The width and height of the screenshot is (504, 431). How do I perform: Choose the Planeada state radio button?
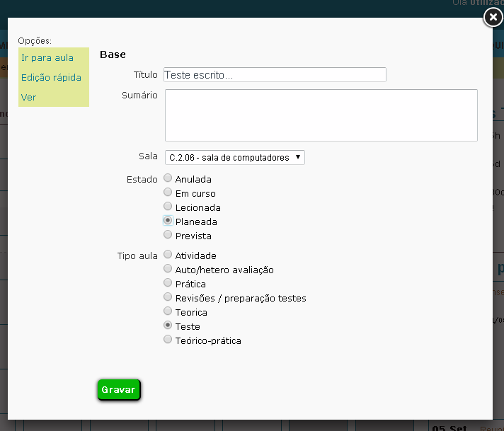pos(168,221)
